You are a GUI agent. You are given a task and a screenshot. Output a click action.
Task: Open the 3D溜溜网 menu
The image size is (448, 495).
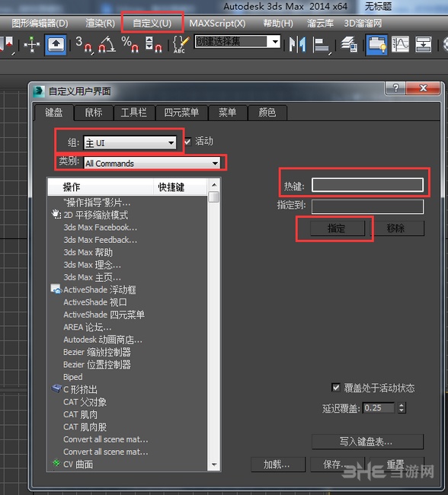coord(363,23)
